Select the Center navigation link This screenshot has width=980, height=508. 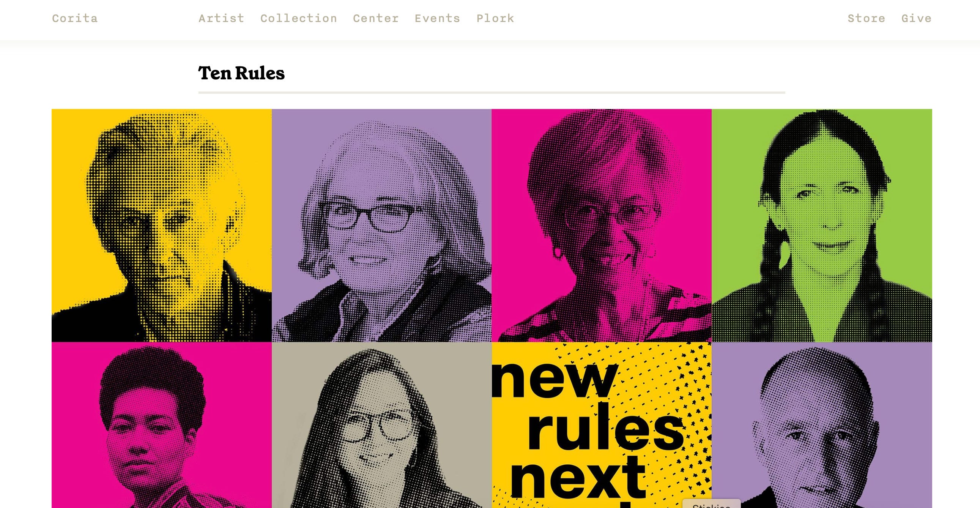click(x=376, y=18)
